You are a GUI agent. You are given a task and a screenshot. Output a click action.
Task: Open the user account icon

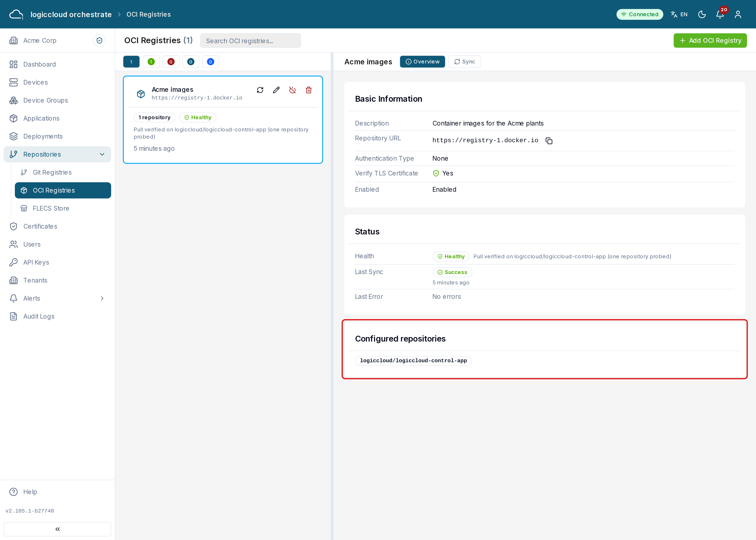[738, 14]
